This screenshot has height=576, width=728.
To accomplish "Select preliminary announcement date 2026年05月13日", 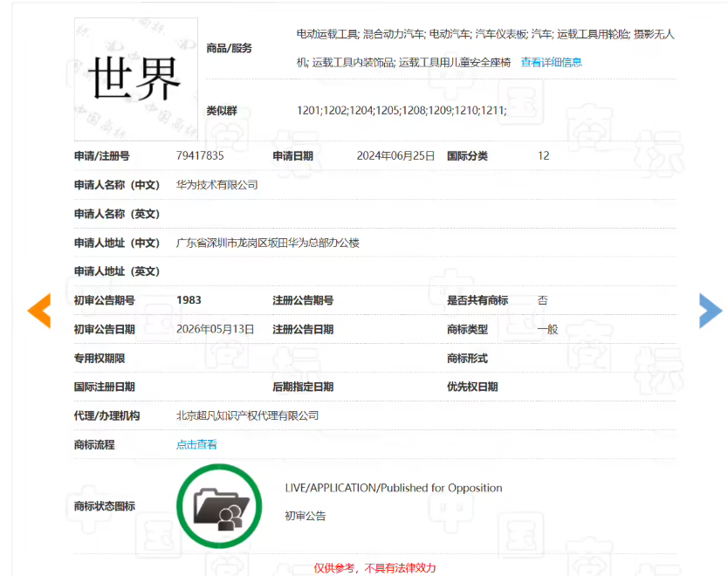I will click(x=216, y=329).
